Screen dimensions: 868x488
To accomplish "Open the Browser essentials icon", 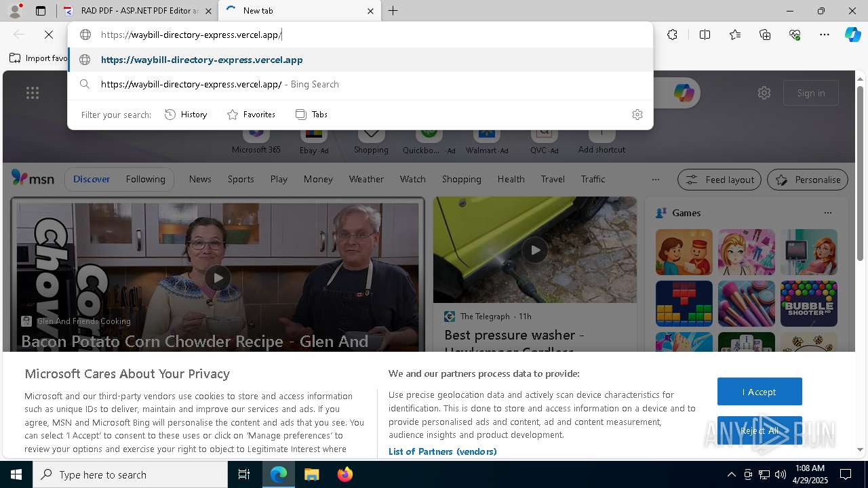I will click(795, 35).
